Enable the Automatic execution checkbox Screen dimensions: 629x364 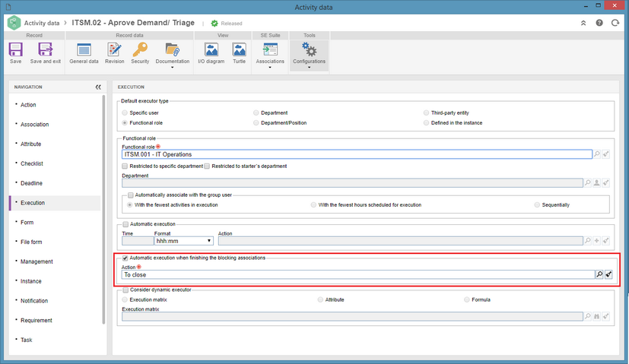(x=125, y=224)
